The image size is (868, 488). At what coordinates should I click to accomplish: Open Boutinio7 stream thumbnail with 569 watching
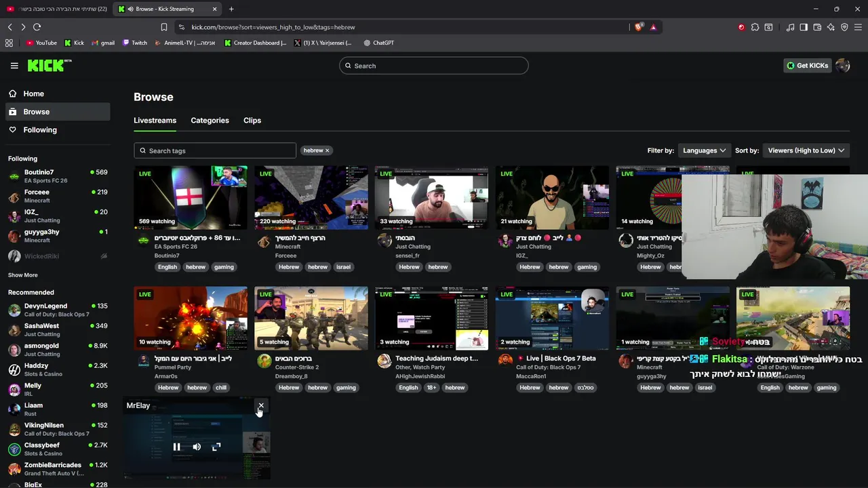point(191,197)
